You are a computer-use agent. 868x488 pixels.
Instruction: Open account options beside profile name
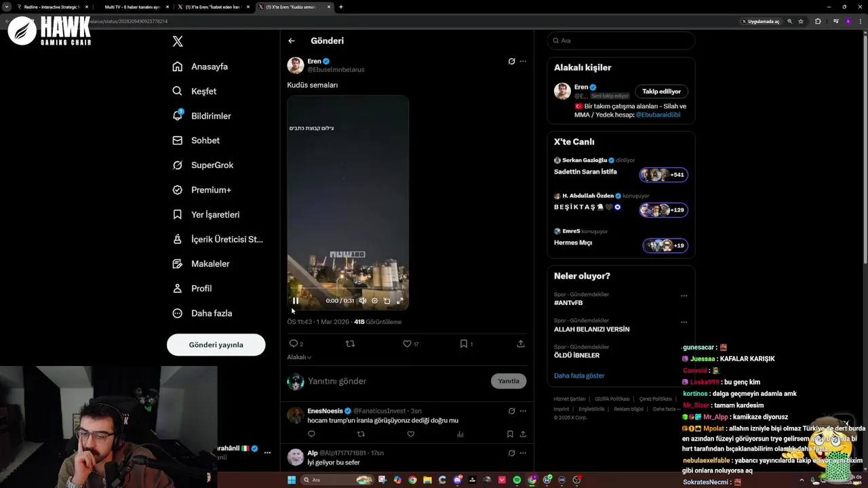pos(267,453)
